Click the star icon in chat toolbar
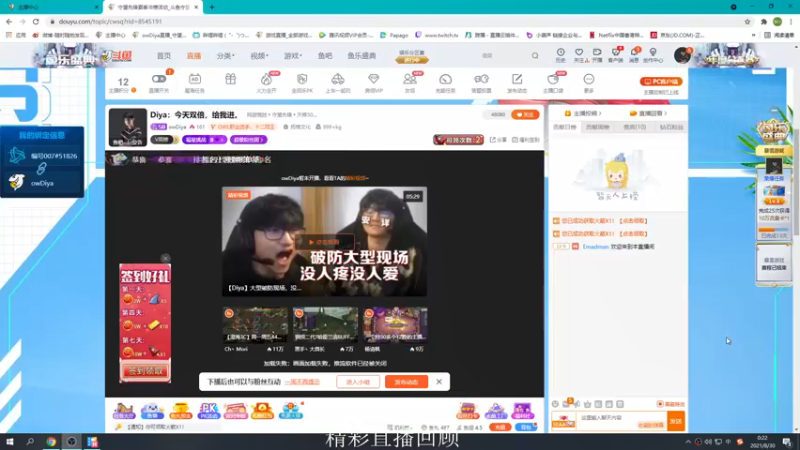The width and height of the screenshot is (800, 450). 587,404
